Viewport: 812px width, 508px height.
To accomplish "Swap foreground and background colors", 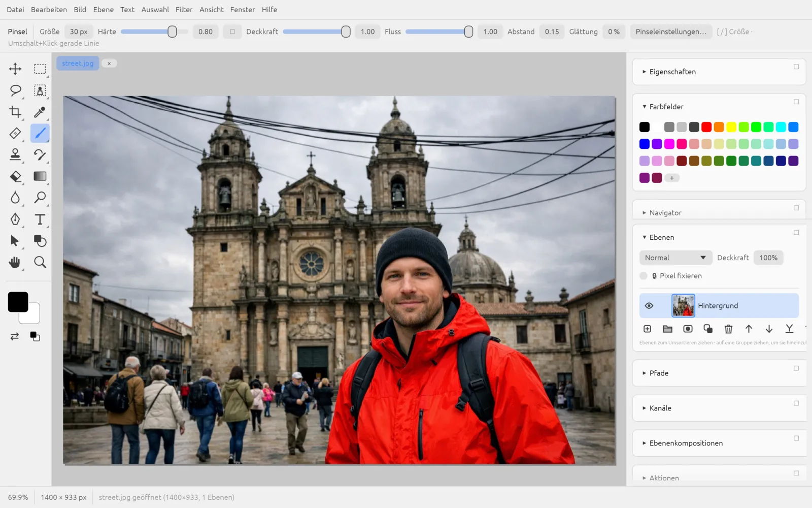I will tap(15, 336).
